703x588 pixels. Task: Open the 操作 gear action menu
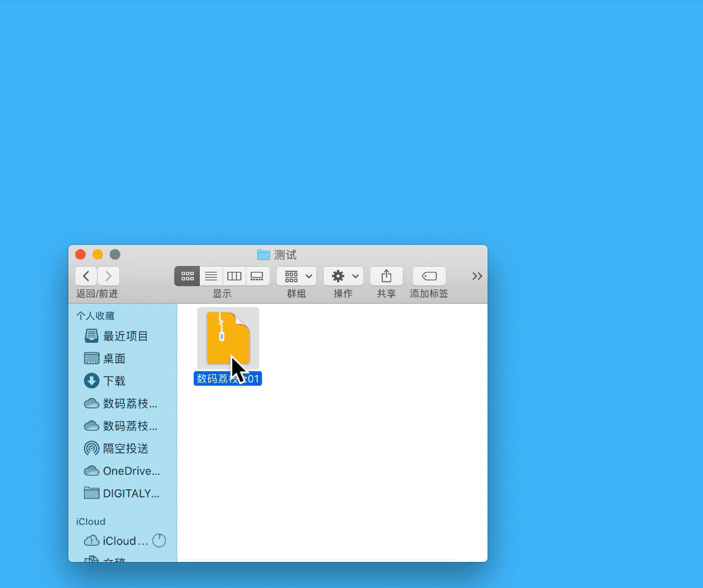[344, 276]
